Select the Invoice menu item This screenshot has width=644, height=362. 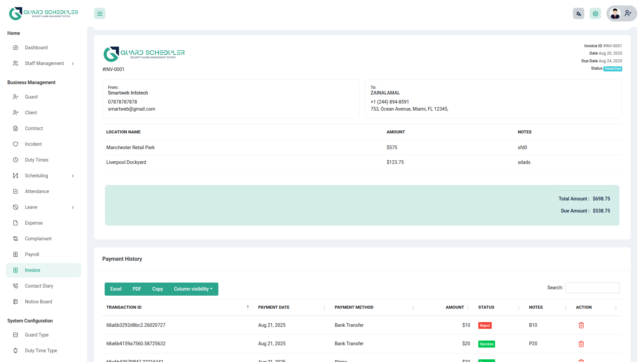[x=33, y=270]
